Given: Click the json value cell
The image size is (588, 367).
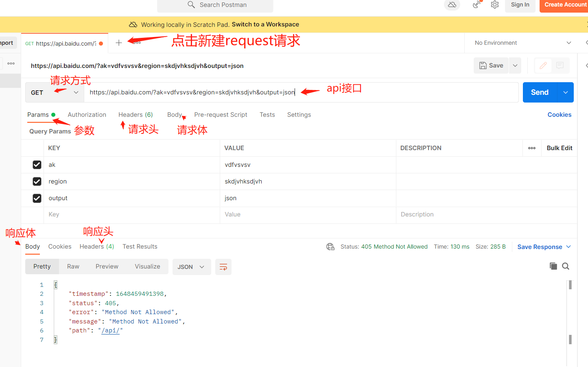Looking at the screenshot, I should [308, 198].
